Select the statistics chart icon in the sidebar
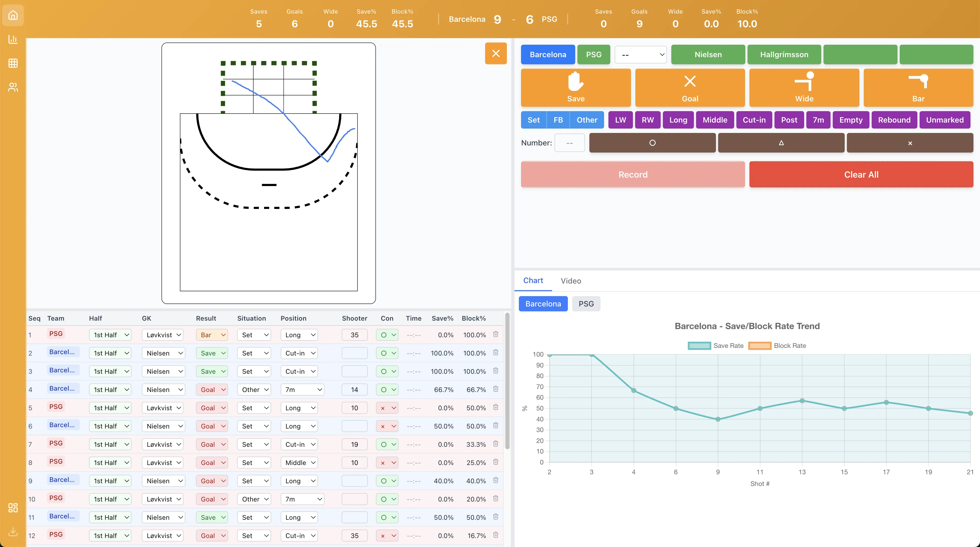This screenshot has width=980, height=547. (13, 39)
